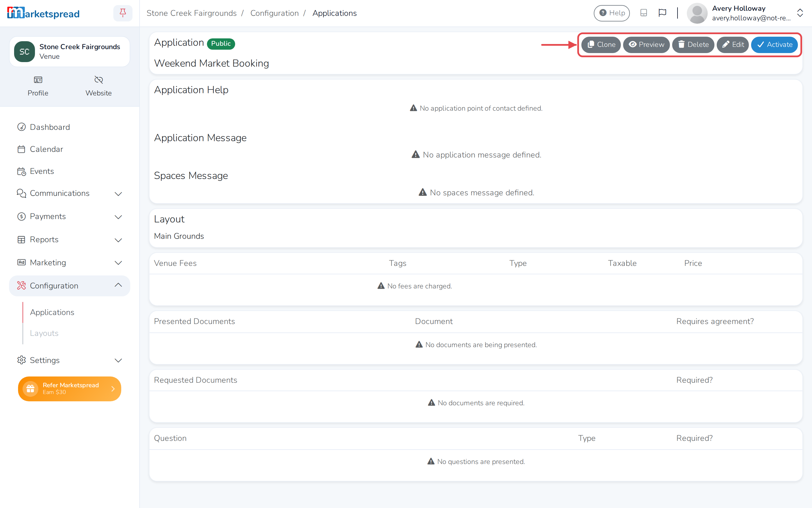812x508 pixels.
Task: Expand the Communications menu chevron
Action: click(x=118, y=194)
